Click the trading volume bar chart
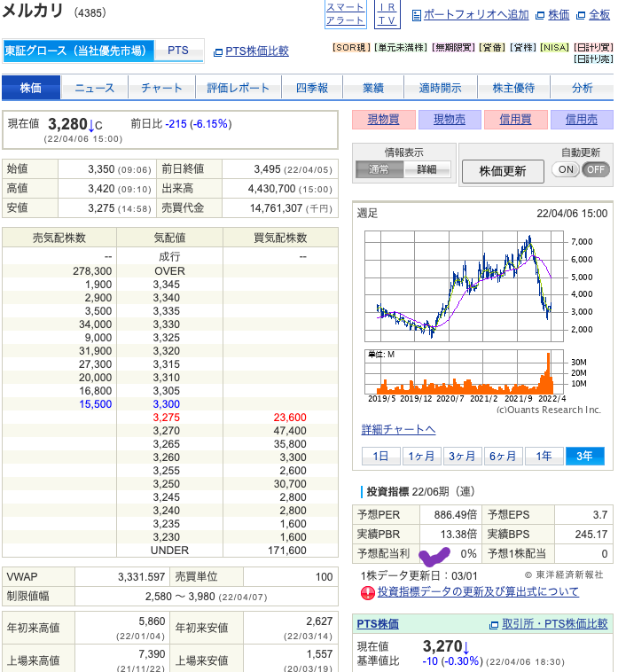618x672 pixels. [x=464, y=372]
